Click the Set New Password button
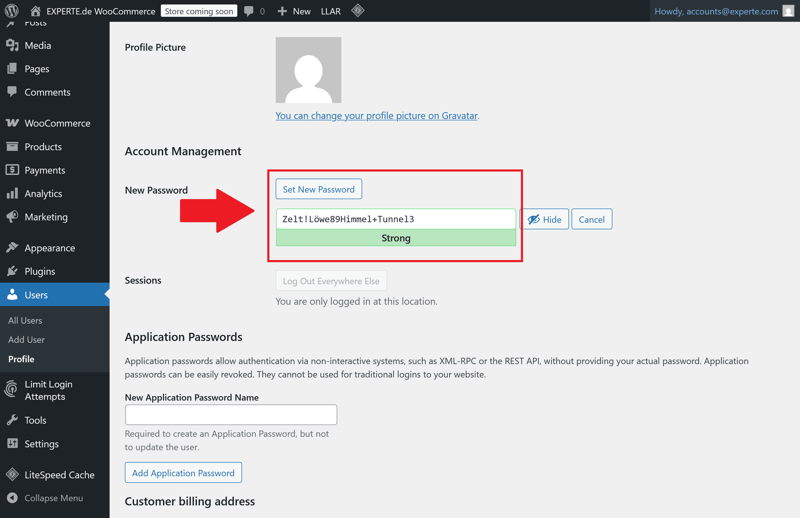This screenshot has width=800, height=518. click(318, 189)
